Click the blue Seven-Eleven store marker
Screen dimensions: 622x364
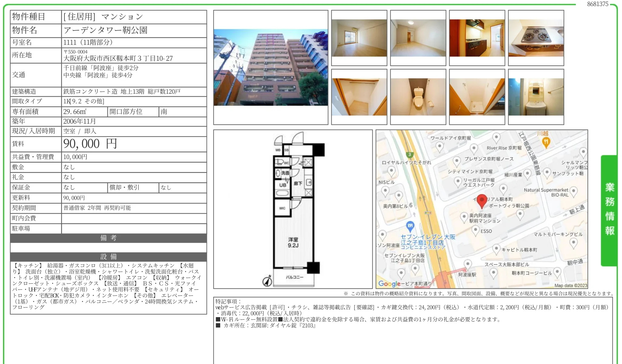[410, 226]
